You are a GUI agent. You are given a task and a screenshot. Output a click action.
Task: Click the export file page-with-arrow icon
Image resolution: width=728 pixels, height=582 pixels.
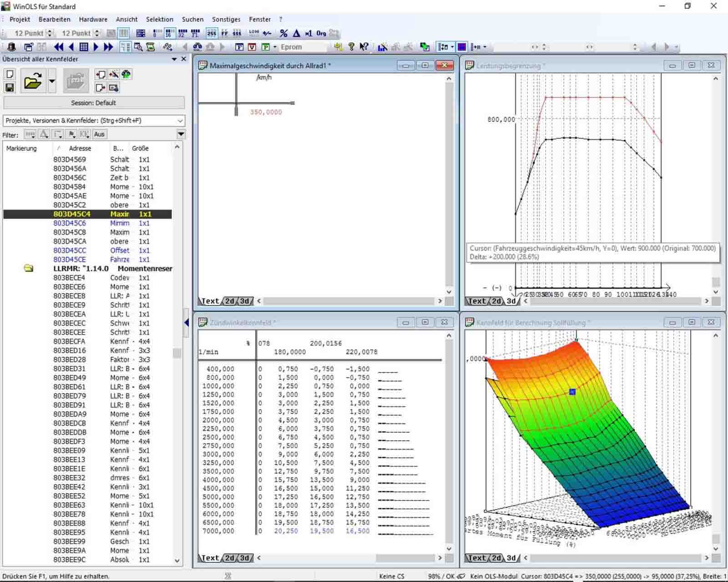100,87
